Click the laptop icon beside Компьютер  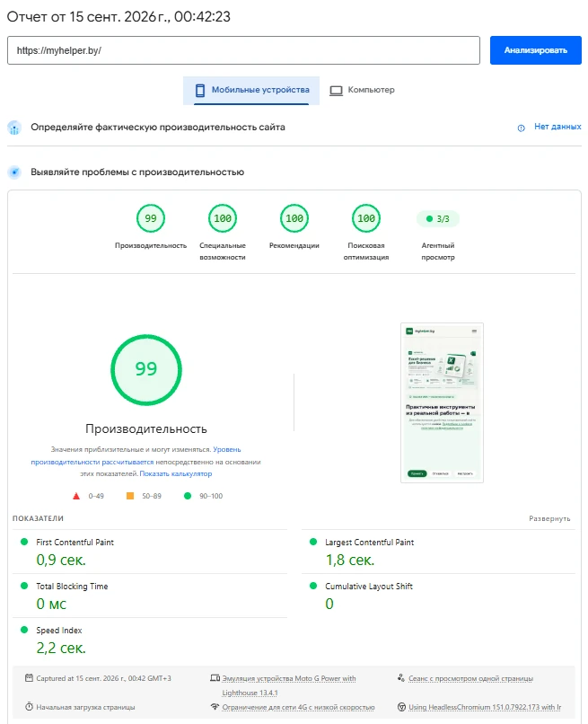pos(336,91)
